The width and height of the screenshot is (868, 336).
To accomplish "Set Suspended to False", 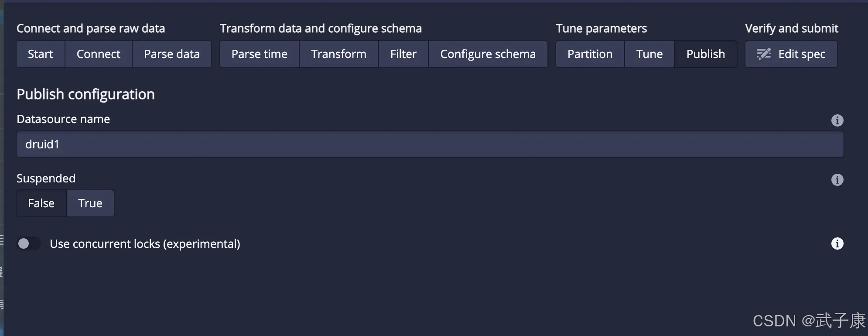I will point(41,203).
